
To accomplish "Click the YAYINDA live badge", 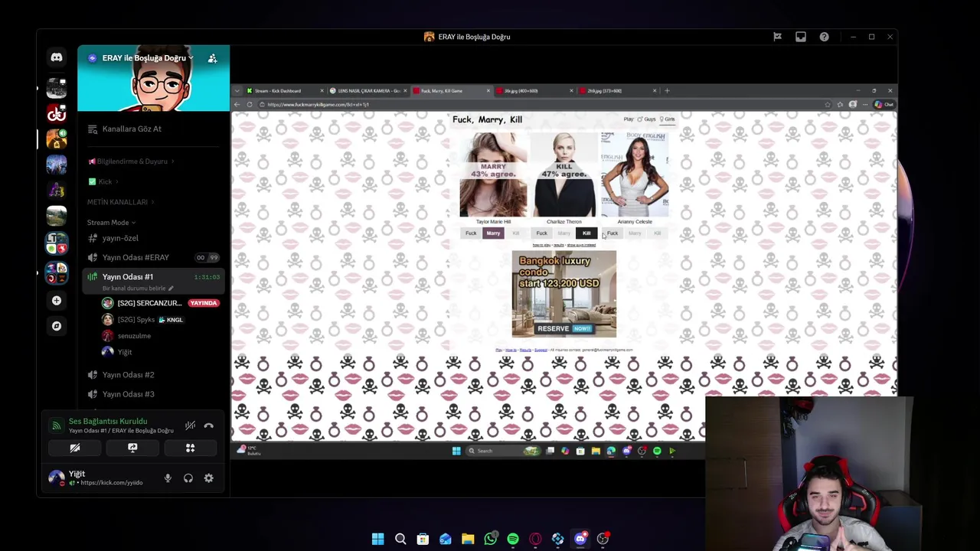I will 204,303.
